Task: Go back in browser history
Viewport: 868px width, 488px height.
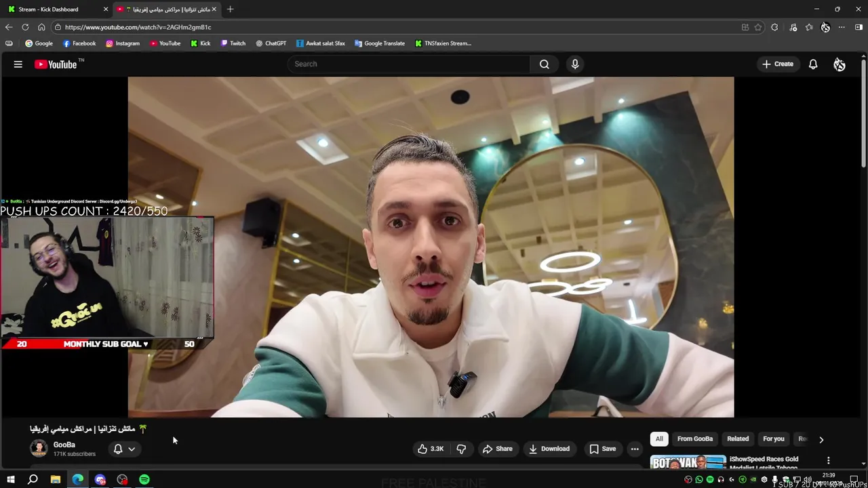Action: click(9, 27)
